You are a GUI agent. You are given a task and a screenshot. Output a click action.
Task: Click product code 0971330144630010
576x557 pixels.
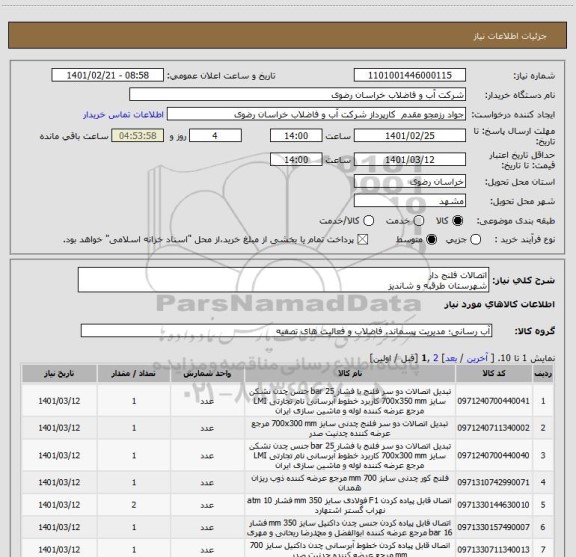click(x=493, y=505)
